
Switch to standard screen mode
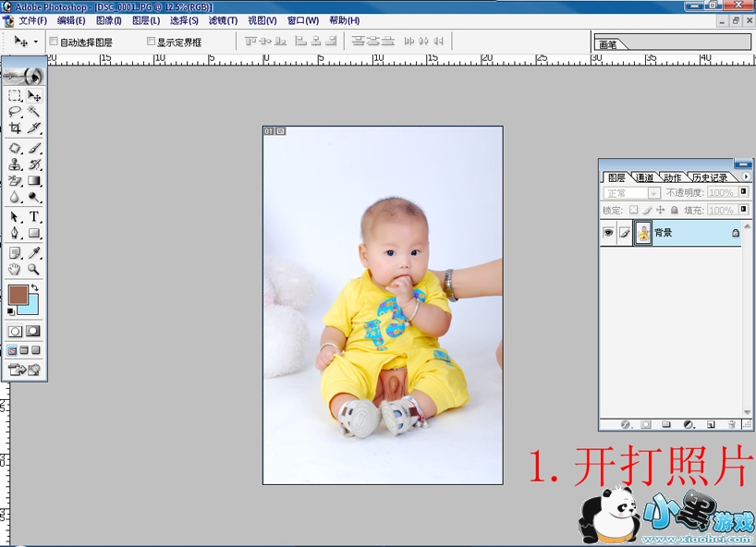(x=13, y=350)
